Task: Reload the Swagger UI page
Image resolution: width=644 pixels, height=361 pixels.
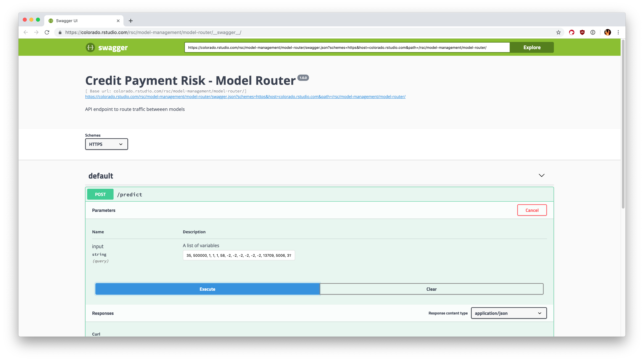Action: 47,32
